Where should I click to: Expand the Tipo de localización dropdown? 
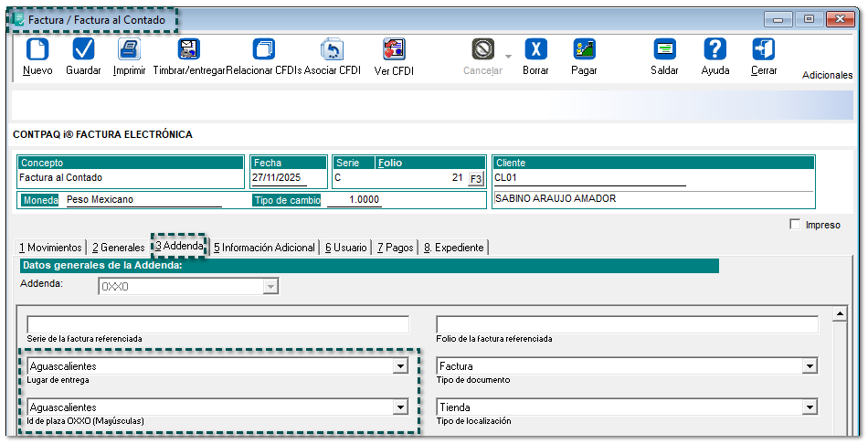click(810, 407)
